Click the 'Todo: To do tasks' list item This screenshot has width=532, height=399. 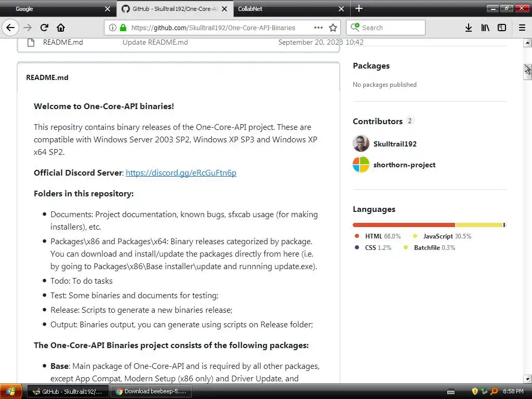(x=82, y=281)
